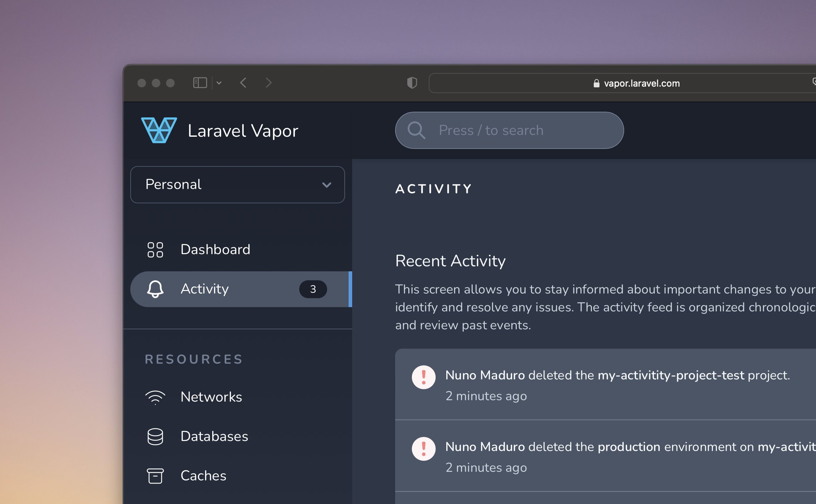Click the Networks wifi icon
The image size is (816, 504).
[155, 397]
